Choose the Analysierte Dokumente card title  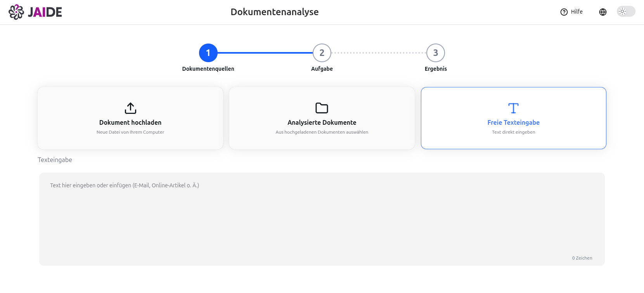[x=322, y=122]
